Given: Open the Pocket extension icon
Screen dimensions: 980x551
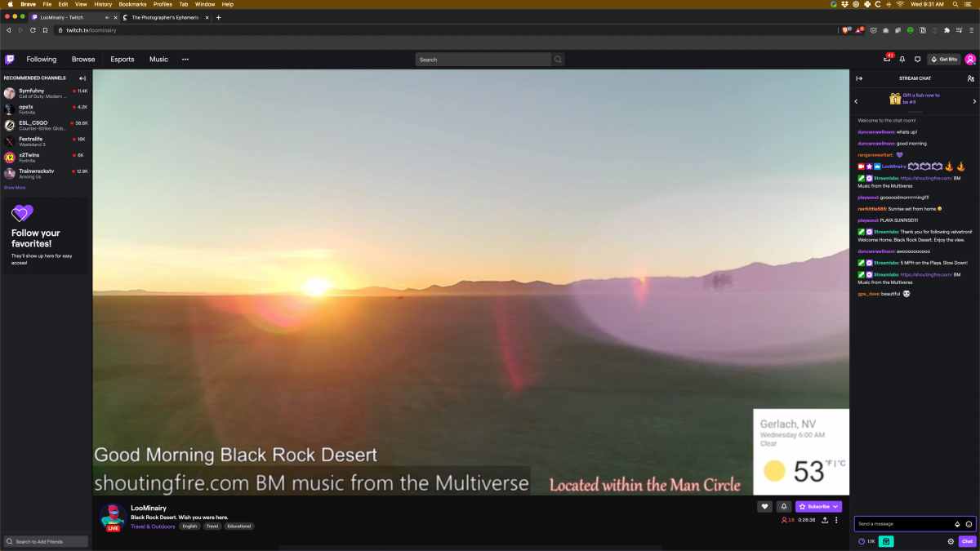Looking at the screenshot, I should [x=873, y=30].
